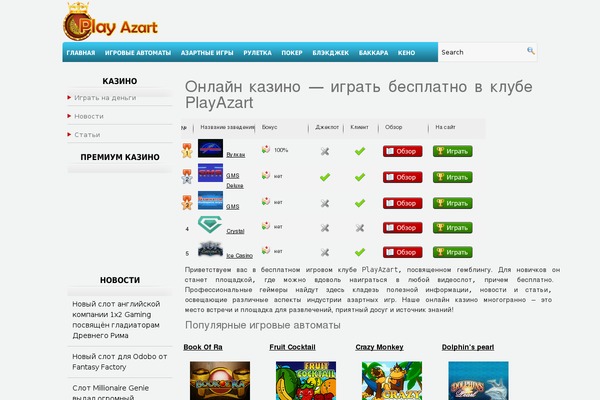
Task: Click the Играть button for Ice Casino
Action: [x=453, y=252]
